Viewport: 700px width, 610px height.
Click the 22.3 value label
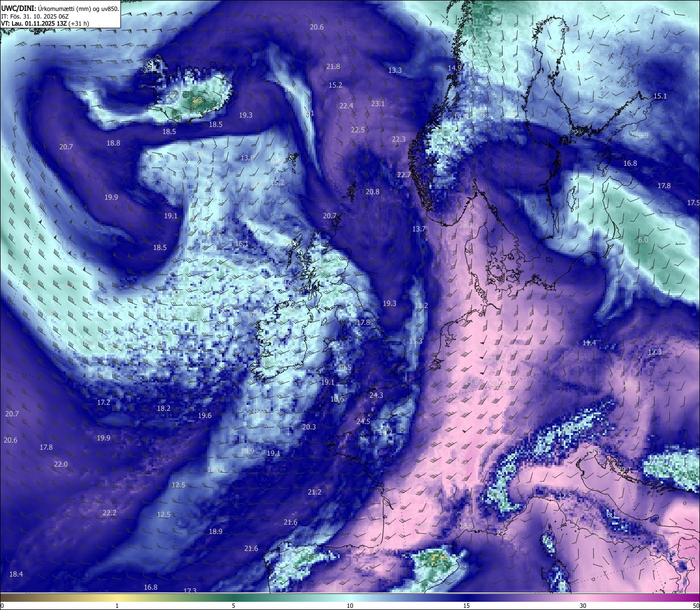click(399, 140)
